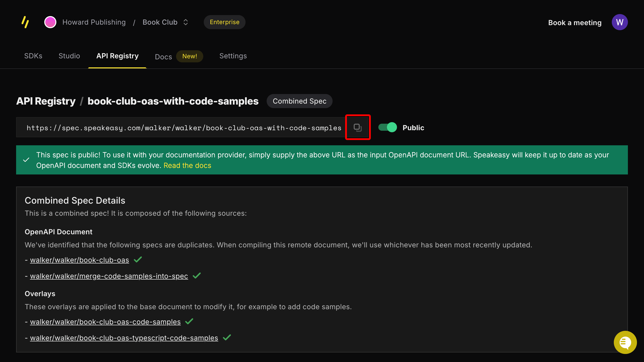
Task: Click the checkmark in the green spec banner
Action: coord(26,160)
